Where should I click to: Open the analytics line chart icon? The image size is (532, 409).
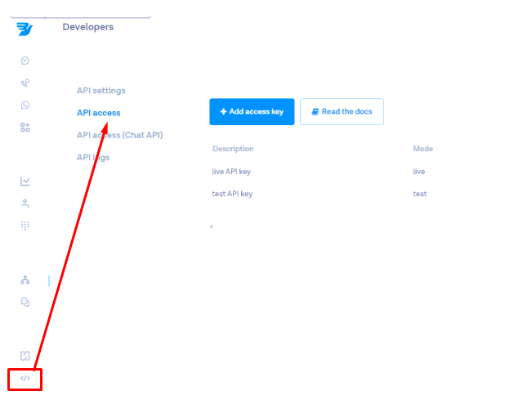point(25,181)
